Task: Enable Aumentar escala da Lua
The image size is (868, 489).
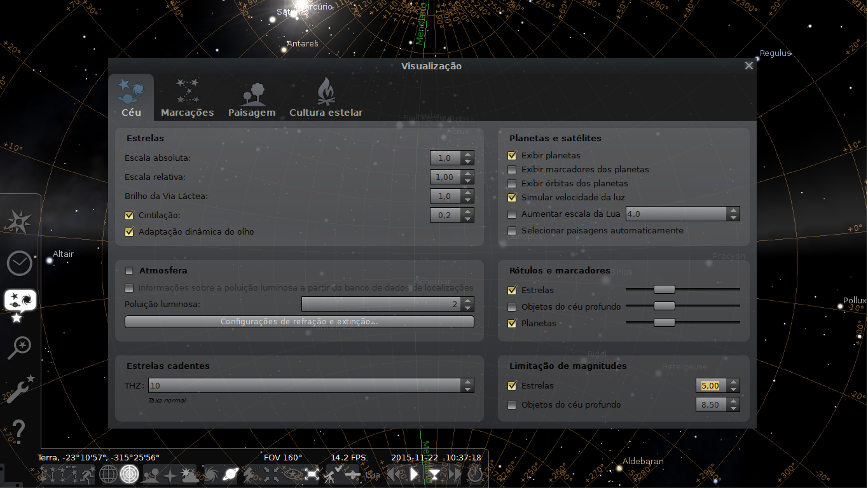Action: 513,214
